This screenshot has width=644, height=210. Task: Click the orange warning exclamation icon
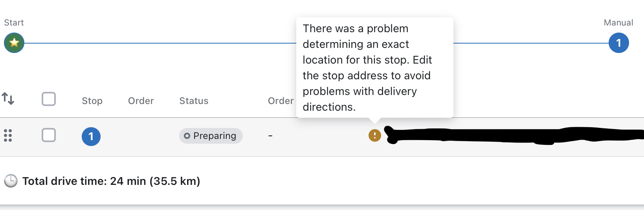(374, 135)
